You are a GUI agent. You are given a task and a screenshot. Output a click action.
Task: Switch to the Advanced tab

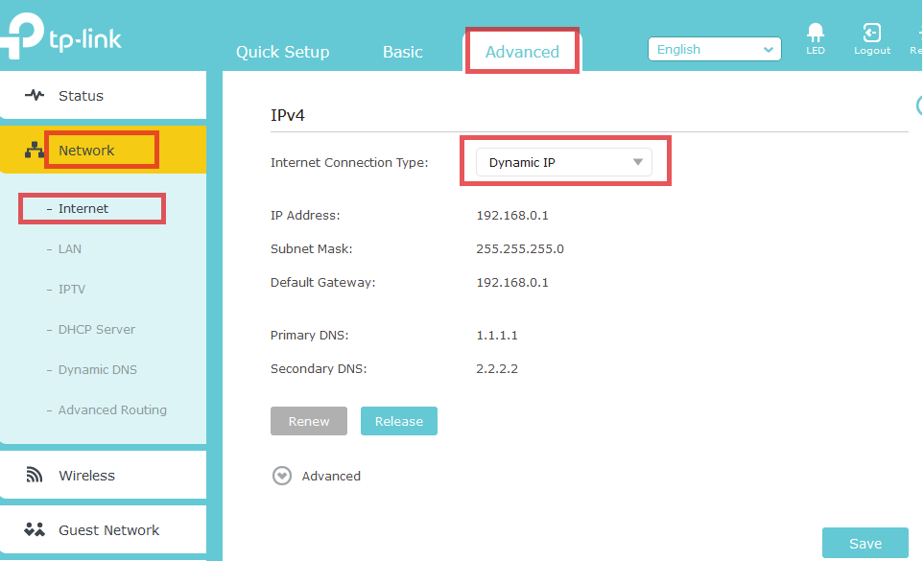[x=521, y=53]
